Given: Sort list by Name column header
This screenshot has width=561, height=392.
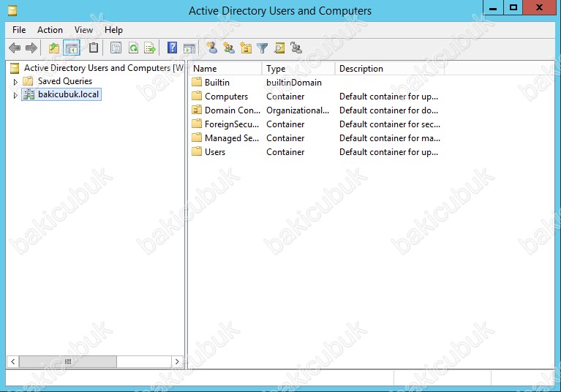Looking at the screenshot, I should coord(226,69).
